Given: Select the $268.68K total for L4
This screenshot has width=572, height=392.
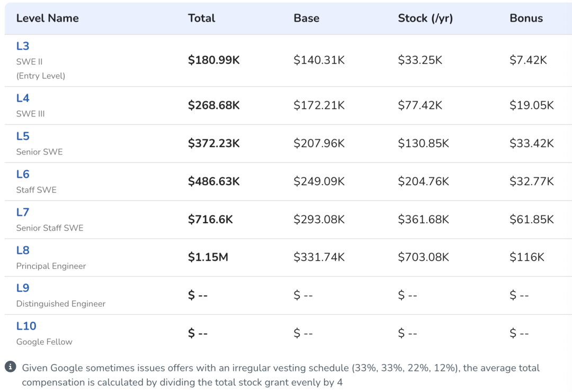Looking at the screenshot, I should [x=214, y=105].
